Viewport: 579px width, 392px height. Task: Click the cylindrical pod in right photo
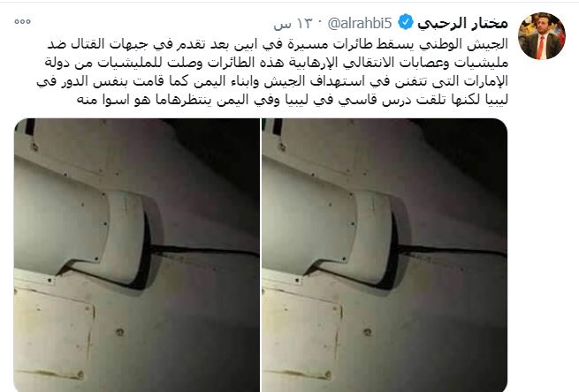pyautogui.click(x=327, y=220)
